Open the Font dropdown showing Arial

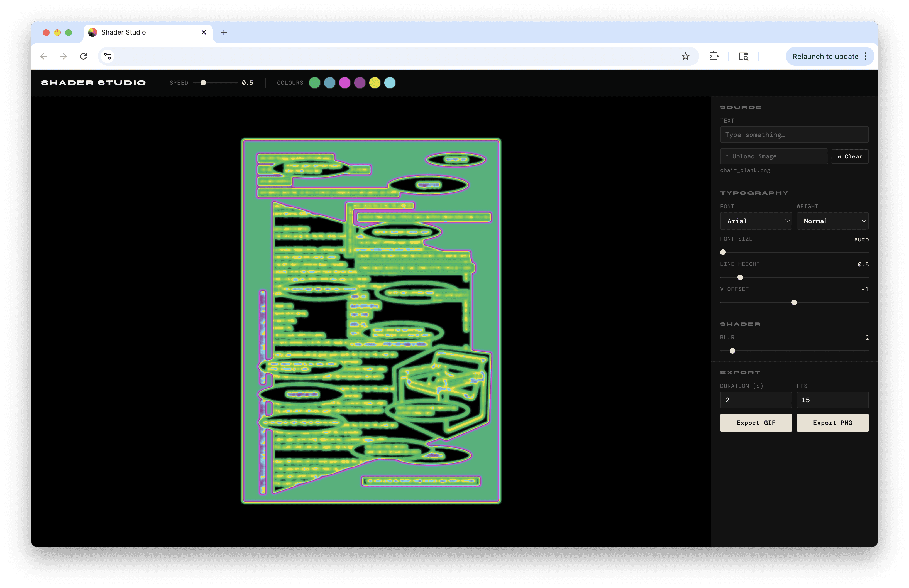tap(756, 221)
